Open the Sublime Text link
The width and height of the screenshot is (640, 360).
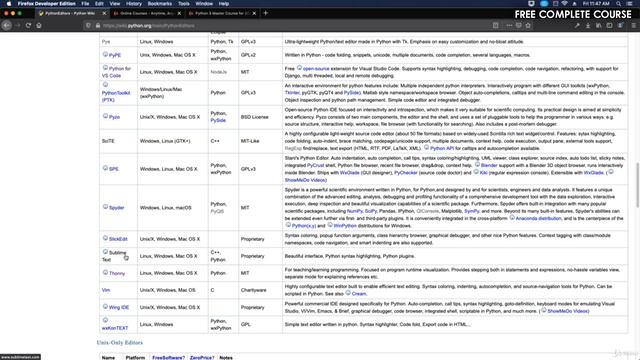click(114, 256)
